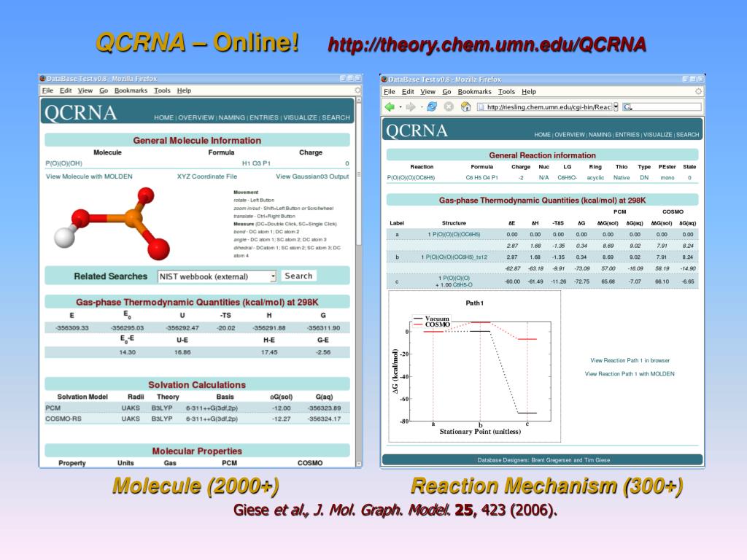Click the Path1 energy diagram image
This screenshot has height=560, width=747.
(x=475, y=367)
